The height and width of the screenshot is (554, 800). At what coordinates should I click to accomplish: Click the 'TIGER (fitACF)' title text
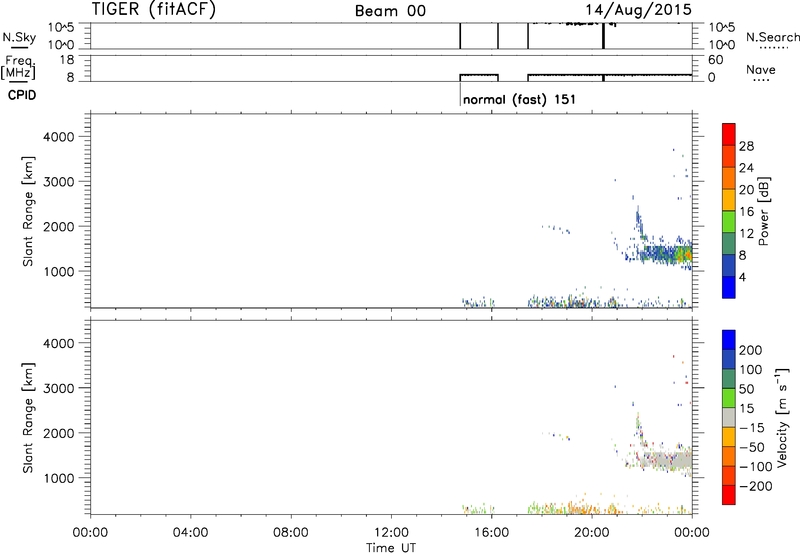pos(154,10)
